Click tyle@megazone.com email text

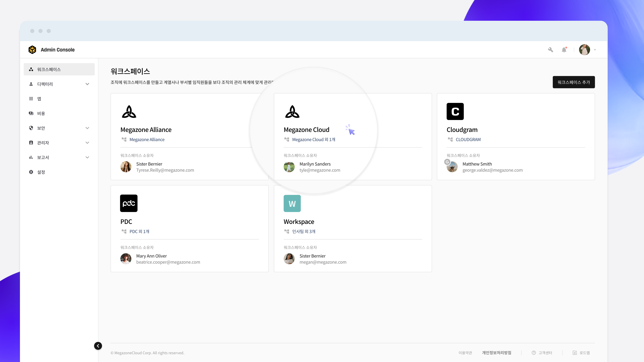pyautogui.click(x=320, y=170)
